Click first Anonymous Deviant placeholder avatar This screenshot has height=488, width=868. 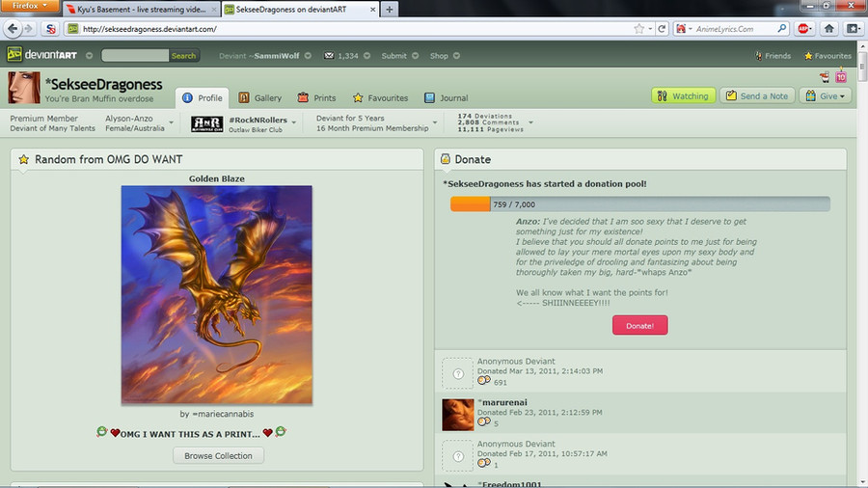tap(458, 373)
